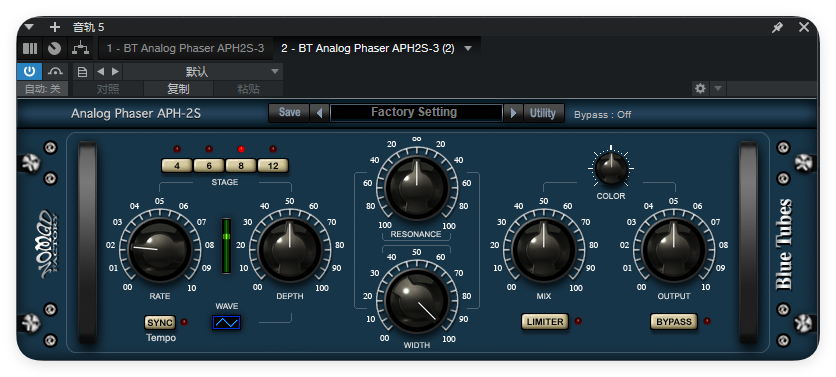The height and width of the screenshot is (377, 836).
Task: Select the 6 stage button
Action: [x=208, y=166]
